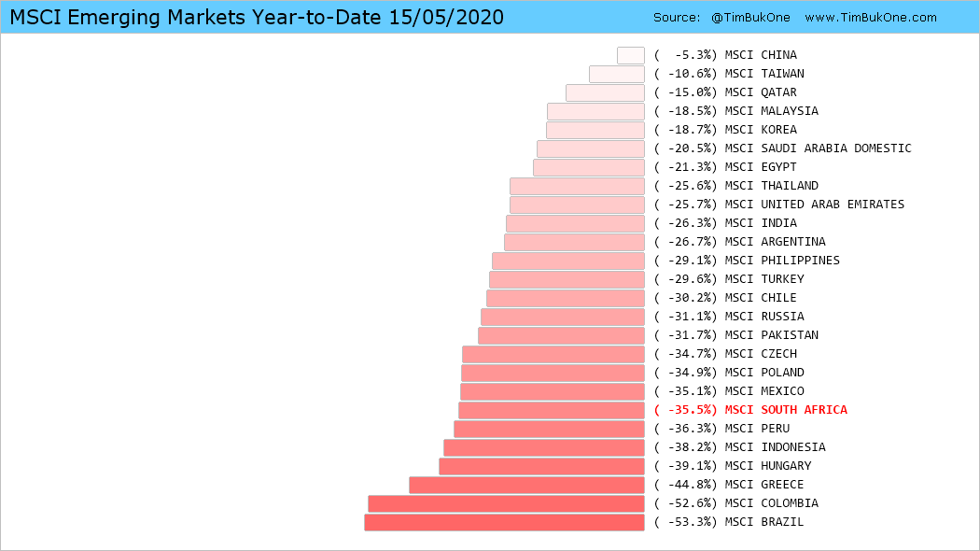Select the MSCI POLAND label
Screen dimensions: 980x551
click(x=764, y=373)
